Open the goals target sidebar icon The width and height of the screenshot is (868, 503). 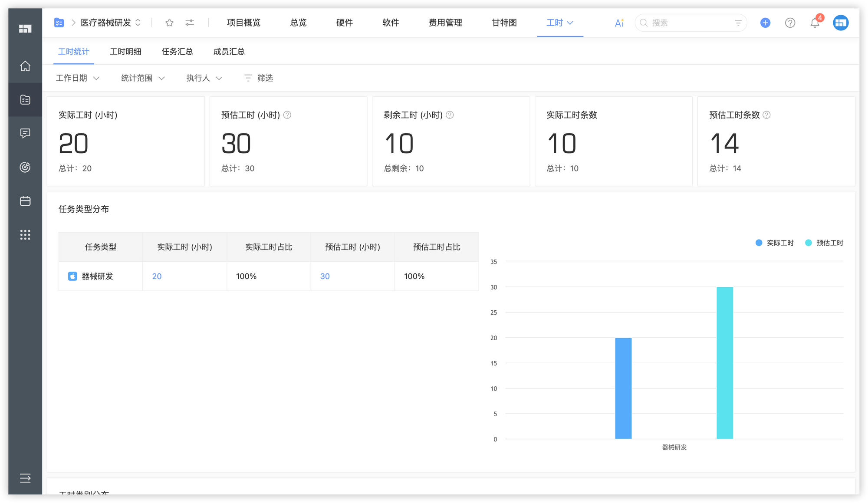(25, 167)
